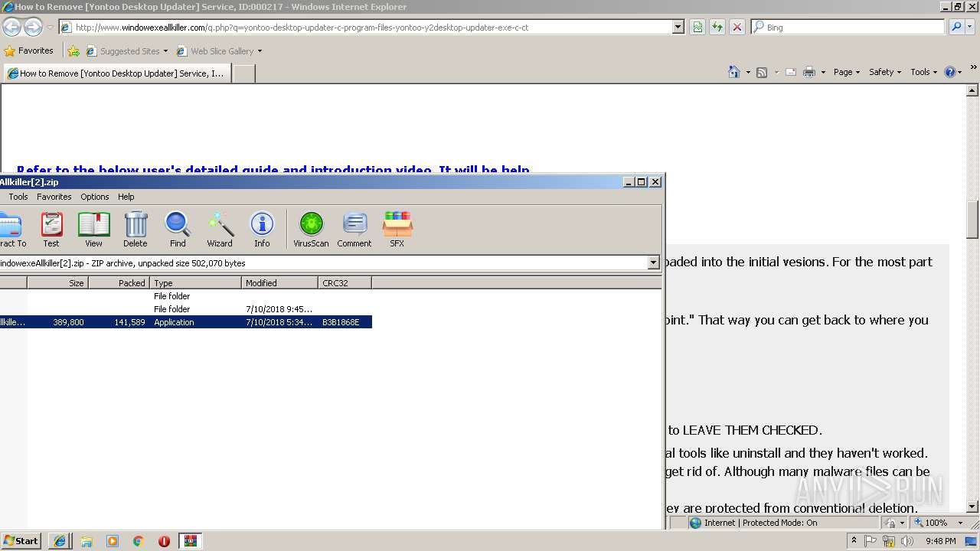Sort files by the Size column header
Image resolution: width=980 pixels, height=551 pixels.
pos(58,283)
